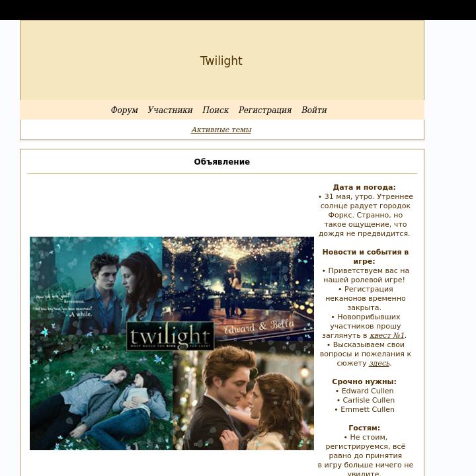Click the Twilight forum title
Image resolution: width=476 pixels, height=476 pixels.
coord(221,61)
